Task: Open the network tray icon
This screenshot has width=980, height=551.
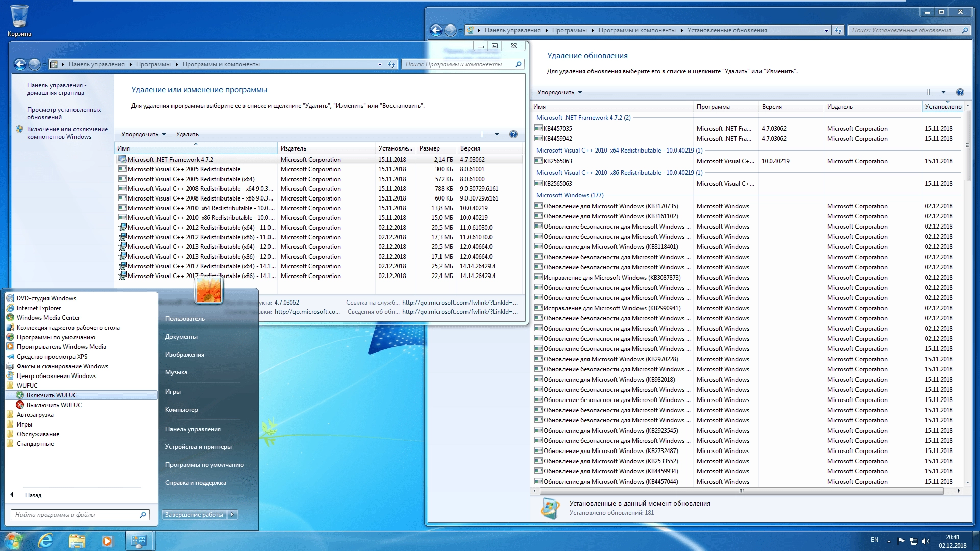Action: (914, 541)
